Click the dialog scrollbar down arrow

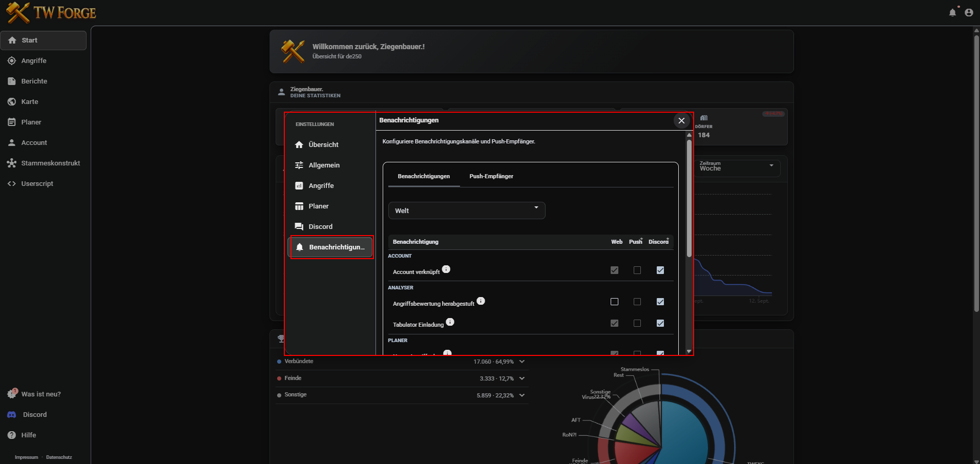click(x=689, y=351)
